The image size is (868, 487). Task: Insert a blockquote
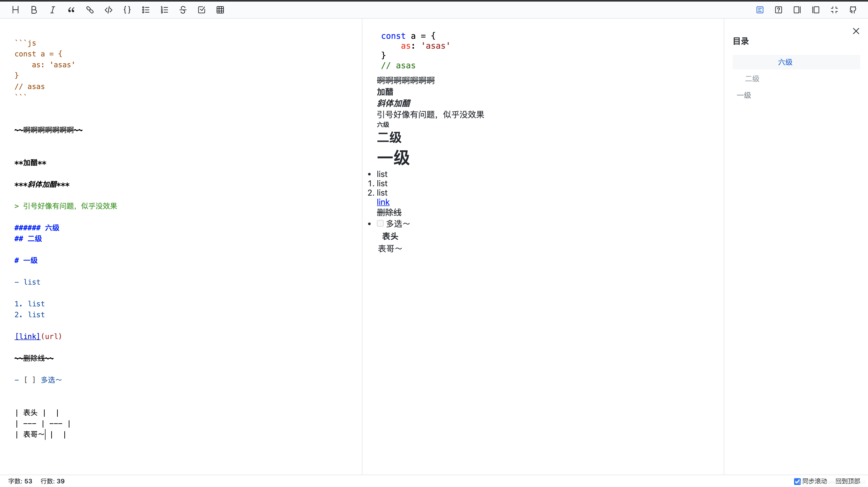pyautogui.click(x=71, y=10)
